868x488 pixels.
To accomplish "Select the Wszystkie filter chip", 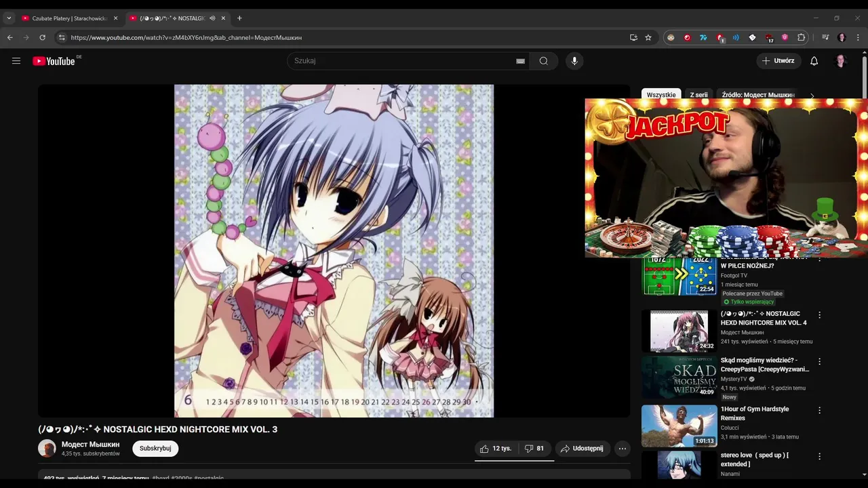I will (661, 95).
